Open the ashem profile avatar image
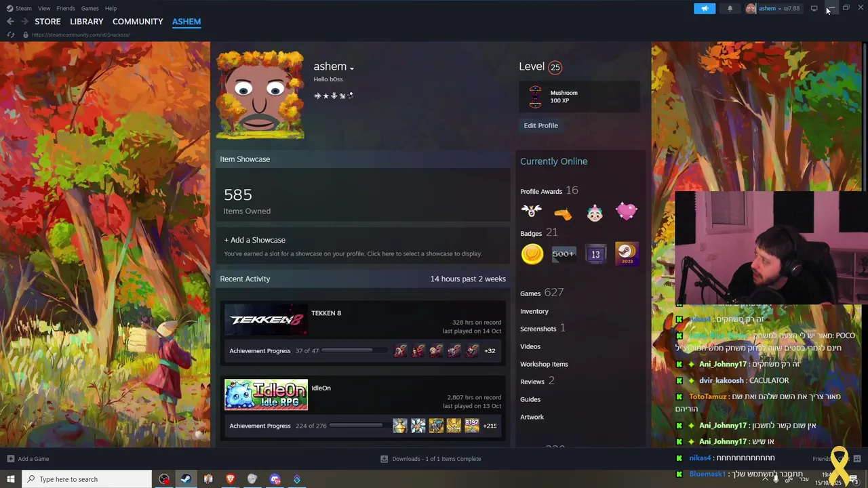The height and width of the screenshot is (488, 868). 260,95
